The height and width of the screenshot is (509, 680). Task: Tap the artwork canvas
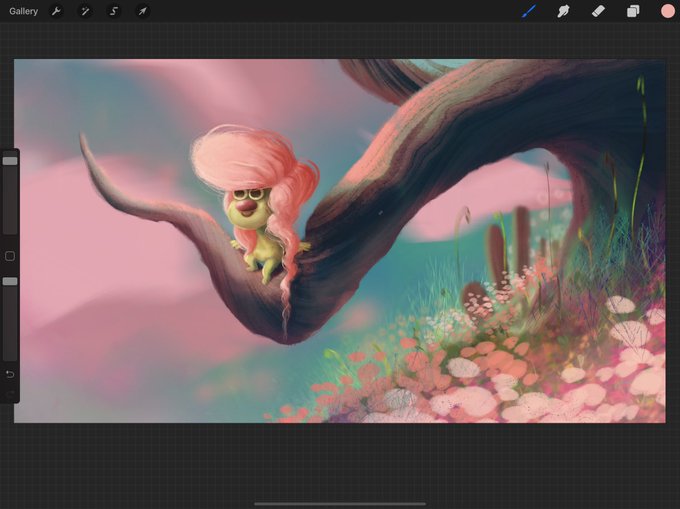[340, 241]
